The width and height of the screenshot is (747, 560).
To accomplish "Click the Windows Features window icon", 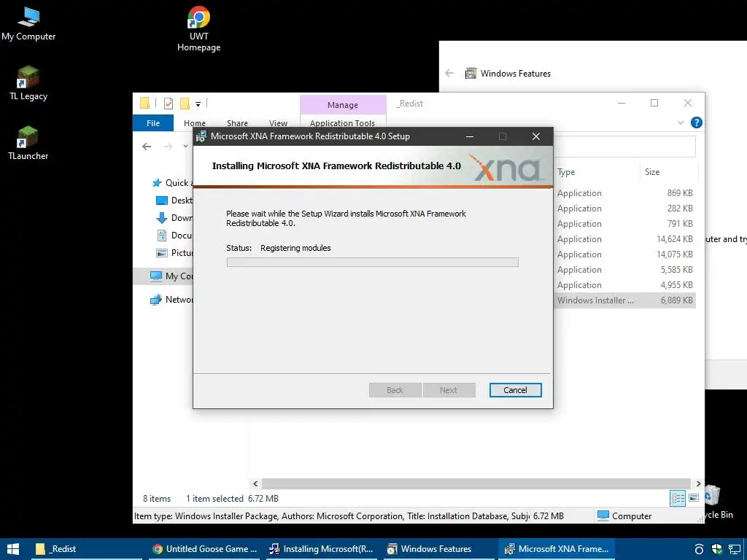I will (x=471, y=74).
